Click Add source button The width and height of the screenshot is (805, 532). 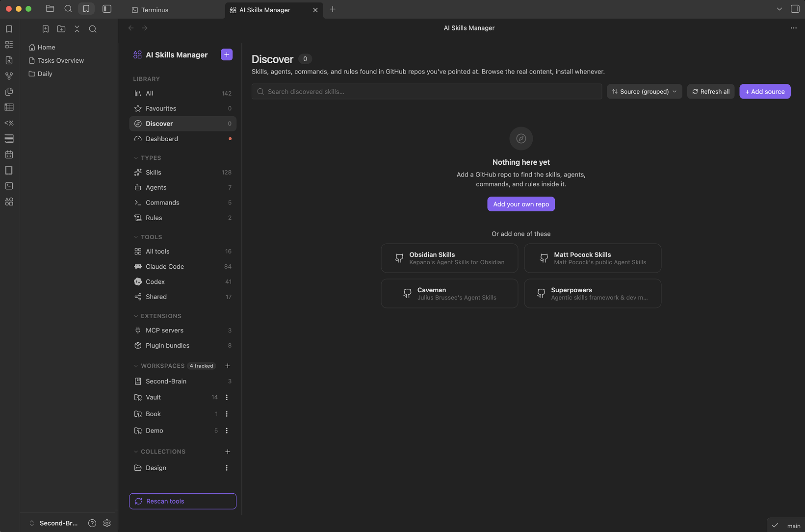pos(765,92)
